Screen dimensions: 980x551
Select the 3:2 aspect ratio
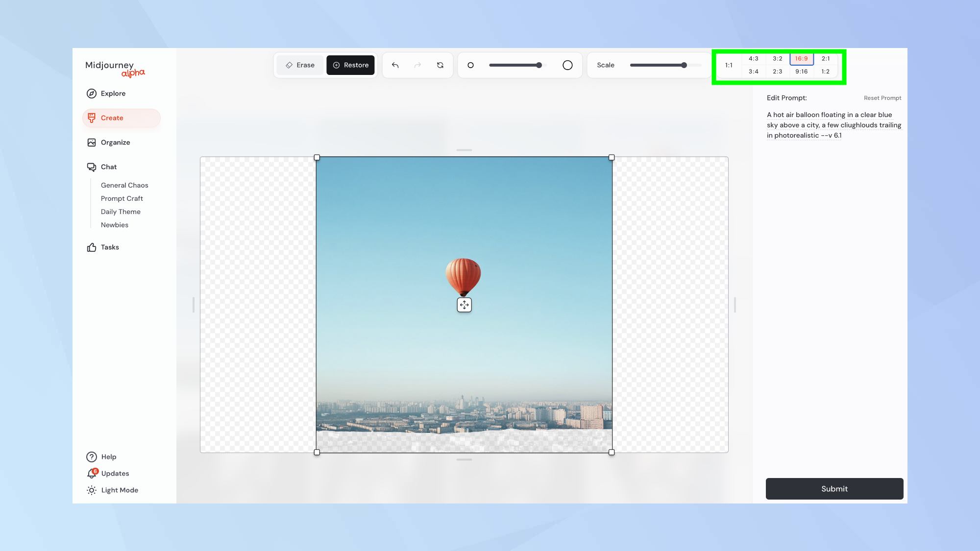pyautogui.click(x=778, y=59)
